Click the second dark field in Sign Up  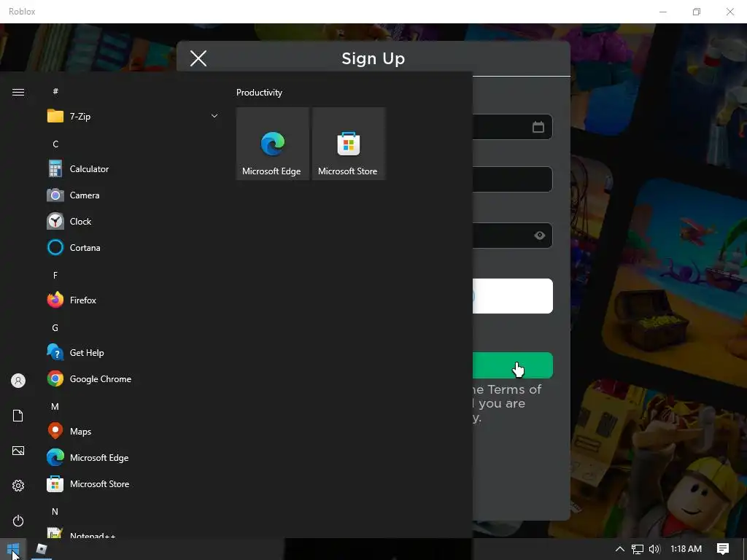(513, 179)
